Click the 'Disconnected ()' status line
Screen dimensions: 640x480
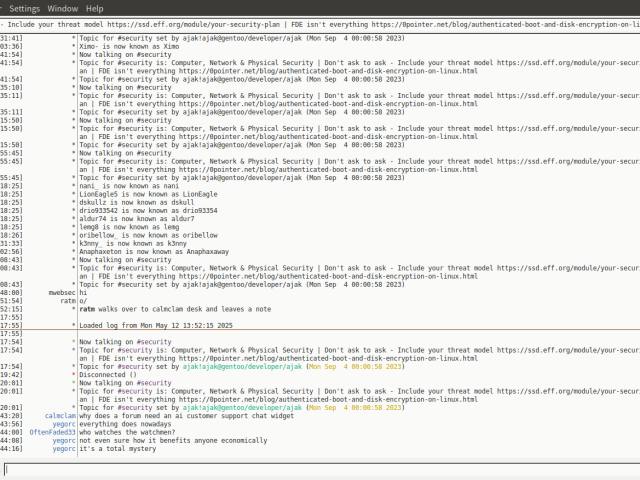coord(113,374)
